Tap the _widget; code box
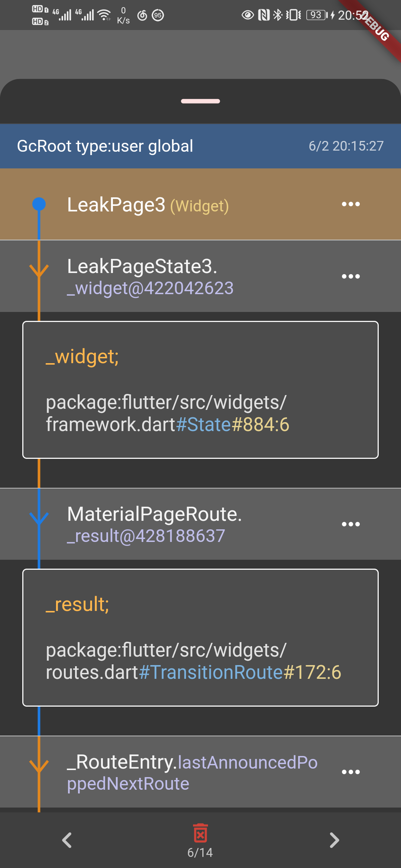Viewport: 401px width, 868px height. pos(200,390)
